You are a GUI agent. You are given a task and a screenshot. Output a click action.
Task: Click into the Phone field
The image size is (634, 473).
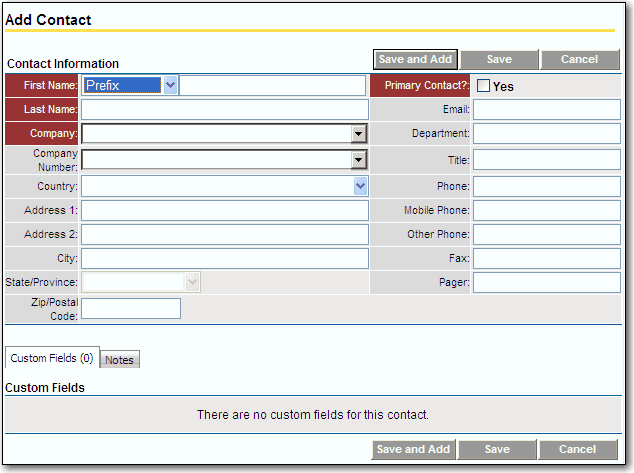(547, 186)
